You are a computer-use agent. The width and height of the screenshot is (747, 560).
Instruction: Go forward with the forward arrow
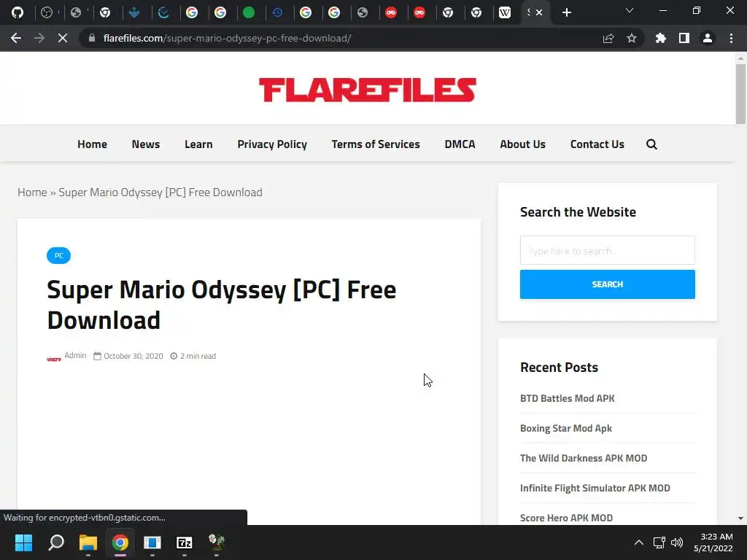coord(39,38)
